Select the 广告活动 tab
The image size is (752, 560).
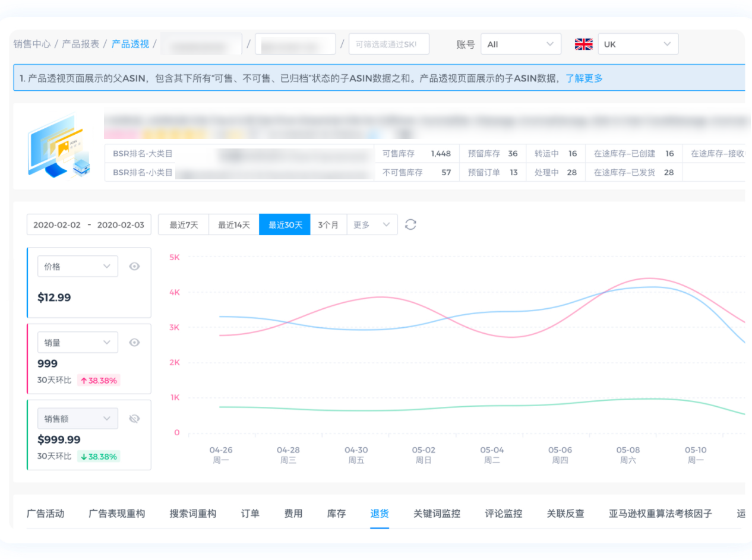coord(45,514)
